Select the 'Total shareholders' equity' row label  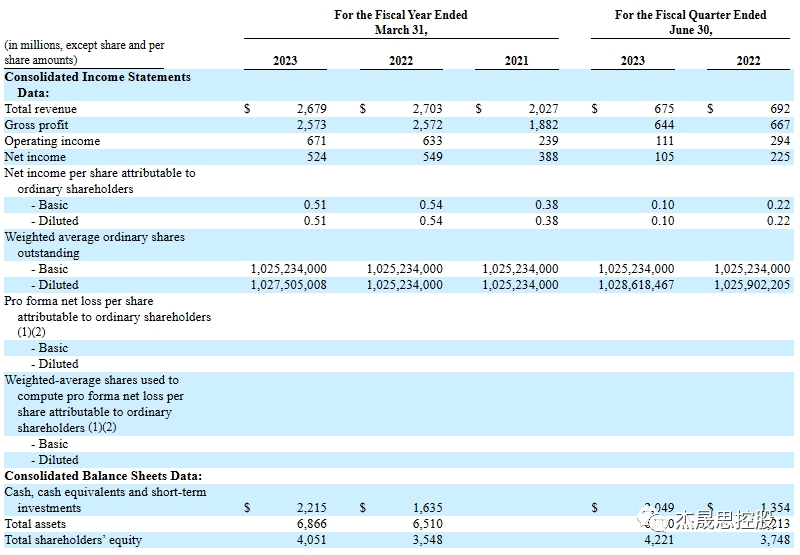point(73,540)
